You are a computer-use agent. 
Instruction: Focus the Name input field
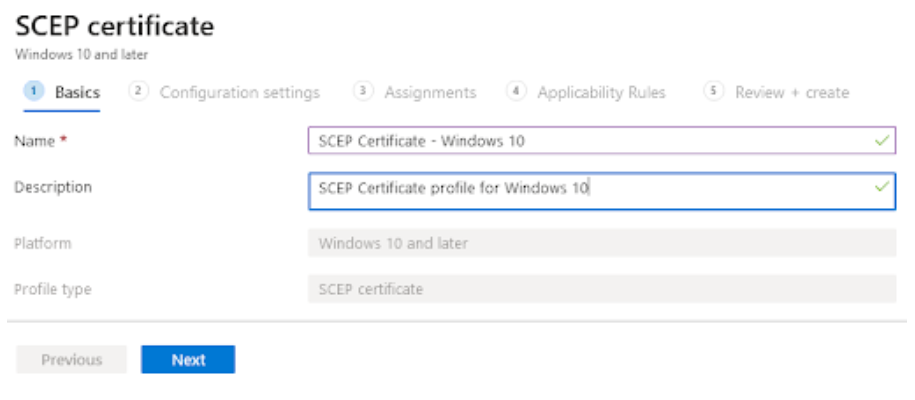(x=602, y=140)
